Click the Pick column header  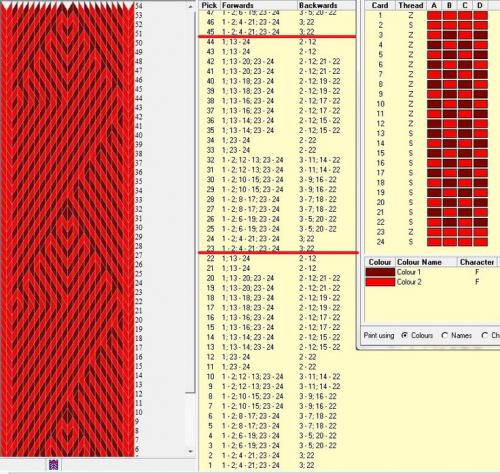click(210, 5)
